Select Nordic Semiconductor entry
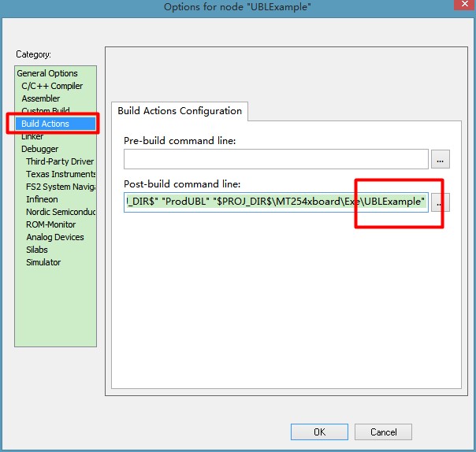 click(x=61, y=212)
